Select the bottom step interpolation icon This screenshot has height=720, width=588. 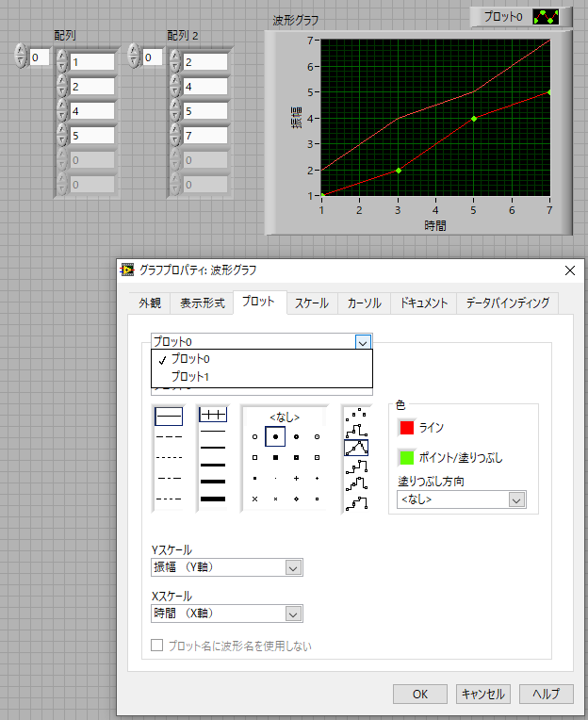pyautogui.click(x=356, y=502)
